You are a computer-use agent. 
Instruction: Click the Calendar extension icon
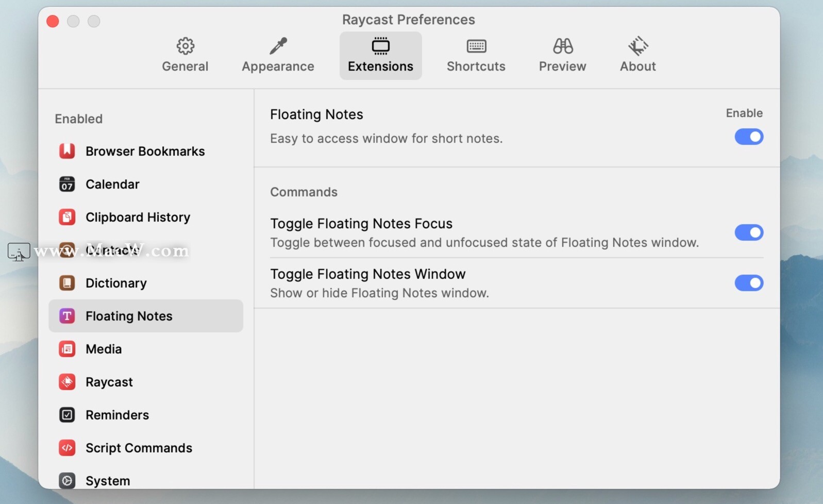(67, 184)
